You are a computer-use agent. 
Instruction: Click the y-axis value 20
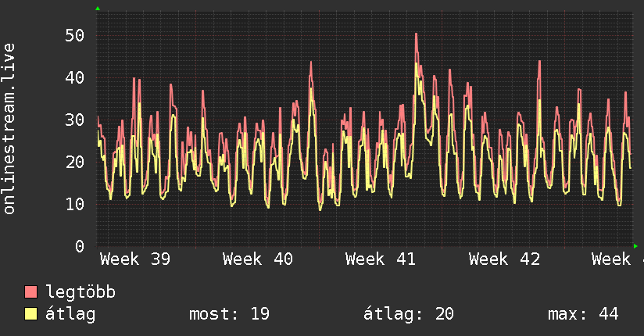(x=75, y=162)
